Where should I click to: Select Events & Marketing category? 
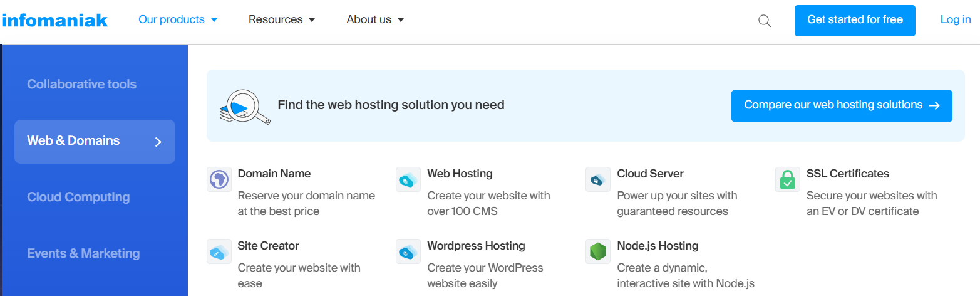83,253
